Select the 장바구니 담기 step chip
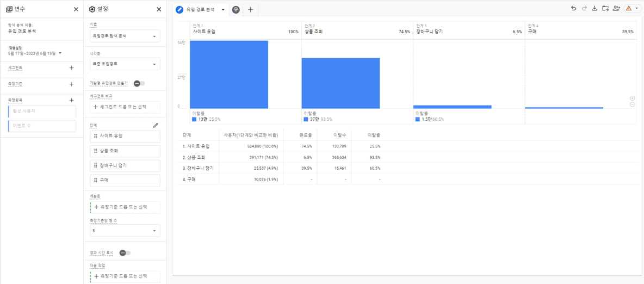The image size is (644, 284). click(125, 165)
